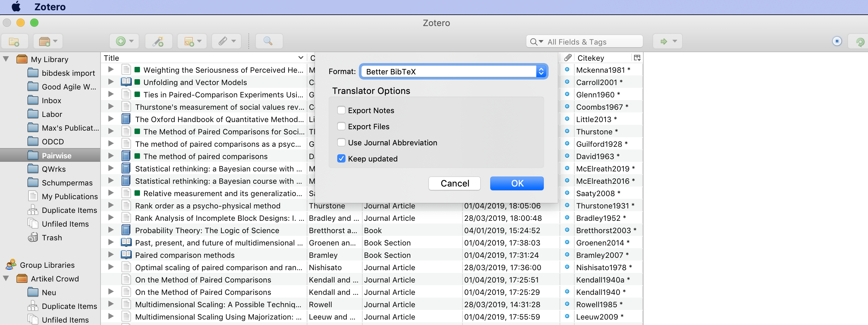Collapse the My Library tree section
Screen dimensions: 868x325
[x=5, y=59]
